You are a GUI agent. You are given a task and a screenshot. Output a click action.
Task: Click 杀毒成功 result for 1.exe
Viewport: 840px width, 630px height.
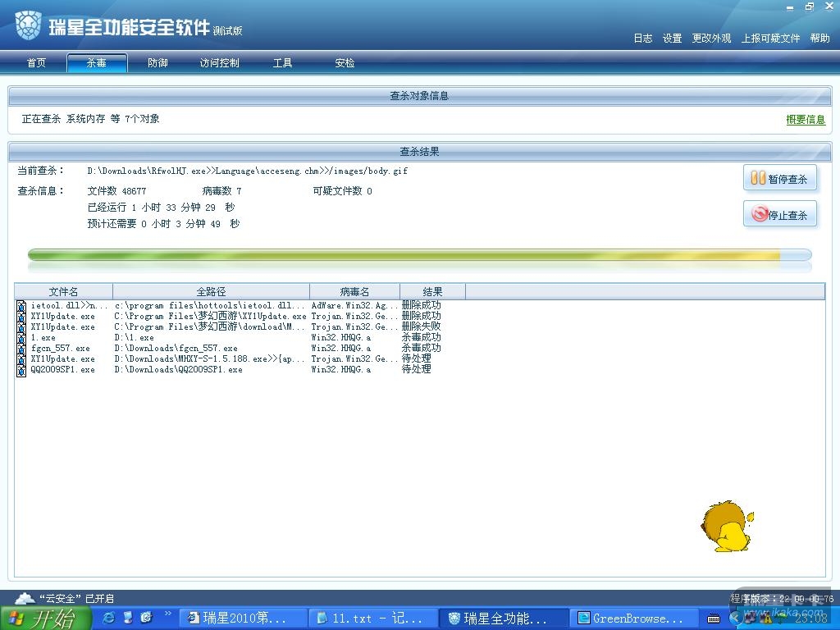point(421,337)
